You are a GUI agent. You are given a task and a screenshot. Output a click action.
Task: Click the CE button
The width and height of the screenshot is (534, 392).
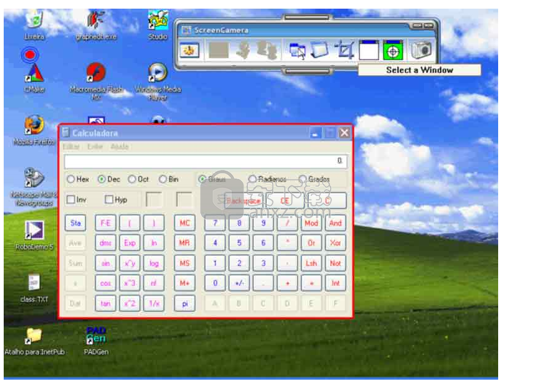click(285, 200)
